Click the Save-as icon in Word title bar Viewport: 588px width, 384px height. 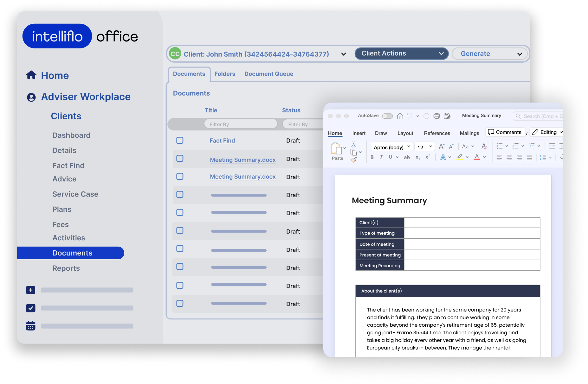coord(447,116)
